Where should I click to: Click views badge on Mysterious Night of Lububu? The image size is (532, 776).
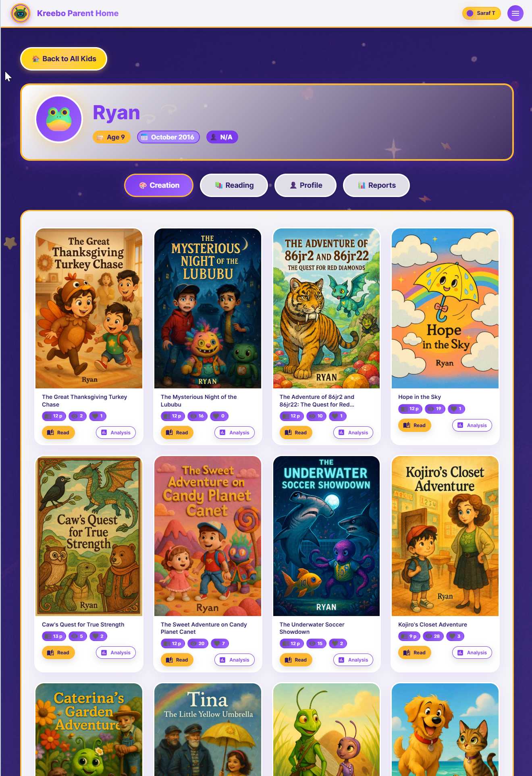tap(197, 416)
